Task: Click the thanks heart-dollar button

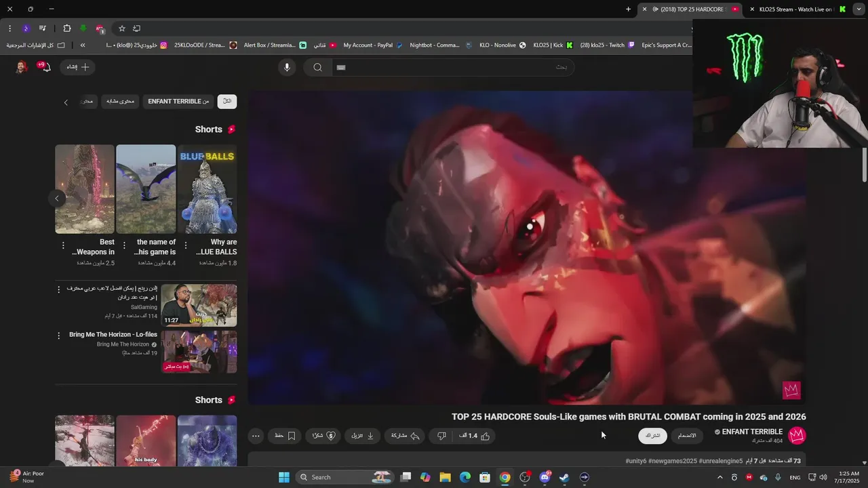Action: (323, 436)
